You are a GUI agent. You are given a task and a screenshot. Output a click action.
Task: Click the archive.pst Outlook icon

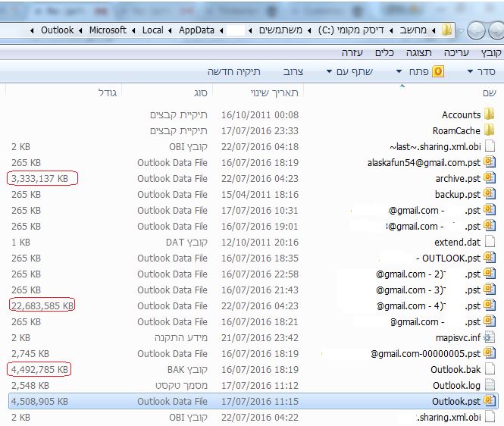pyautogui.click(x=490, y=178)
